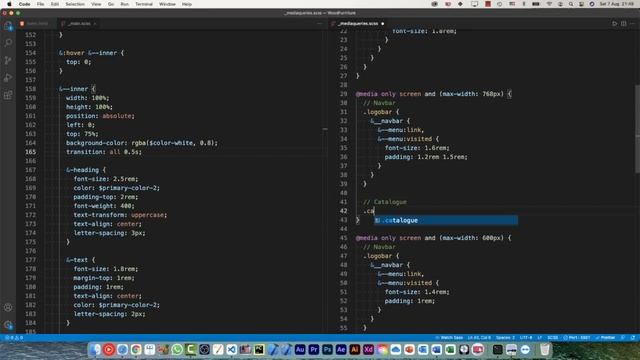Image resolution: width=640 pixels, height=360 pixels.
Task: Open Adobe Illustrator from the dock
Action: point(355,349)
